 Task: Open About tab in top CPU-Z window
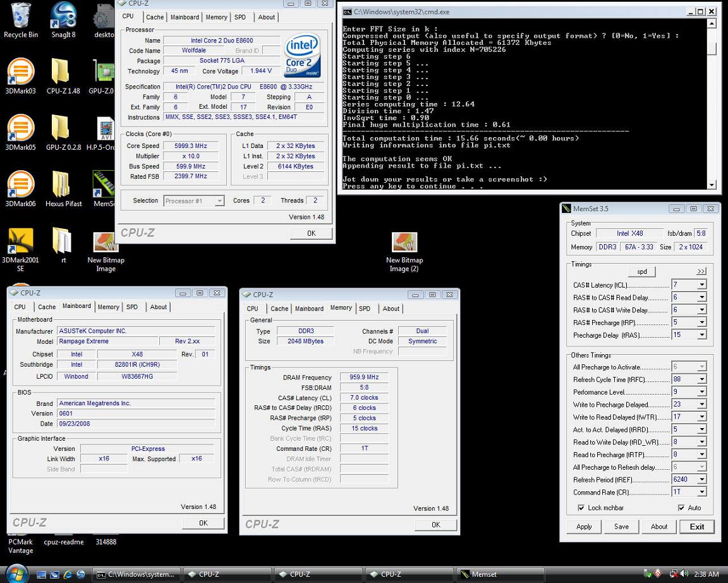(x=267, y=17)
